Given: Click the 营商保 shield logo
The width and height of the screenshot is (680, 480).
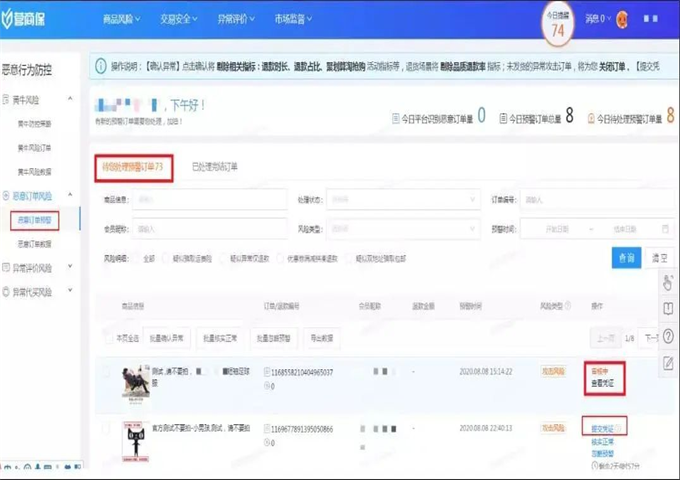Looking at the screenshot, I should 23,19.
